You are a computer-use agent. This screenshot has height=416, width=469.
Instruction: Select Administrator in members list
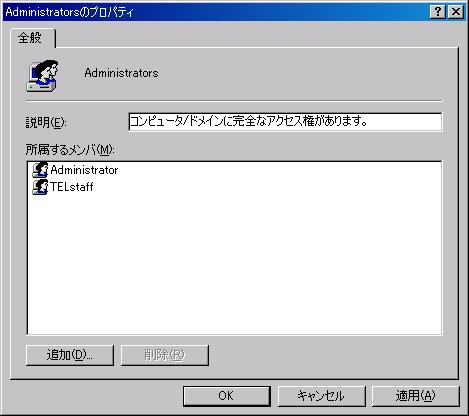coord(84,170)
